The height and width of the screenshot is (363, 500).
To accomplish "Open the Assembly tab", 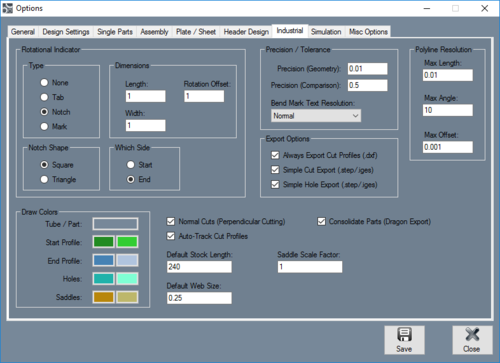I will click(x=154, y=32).
